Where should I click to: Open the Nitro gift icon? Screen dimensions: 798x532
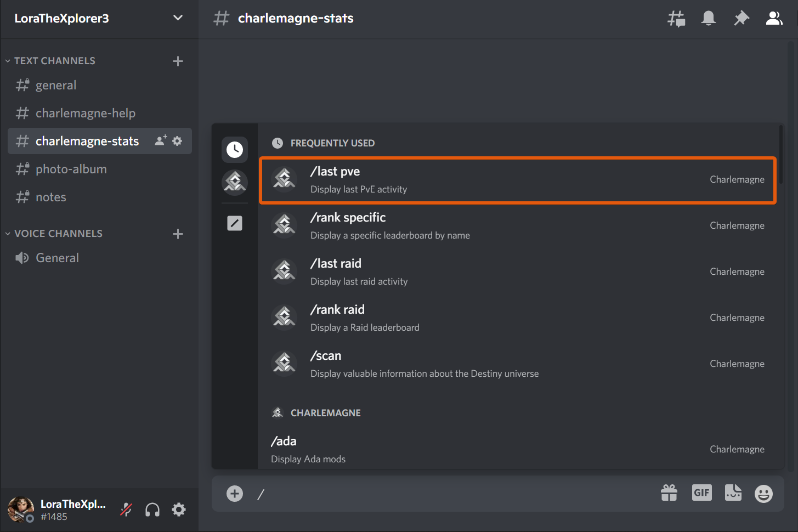(x=669, y=493)
